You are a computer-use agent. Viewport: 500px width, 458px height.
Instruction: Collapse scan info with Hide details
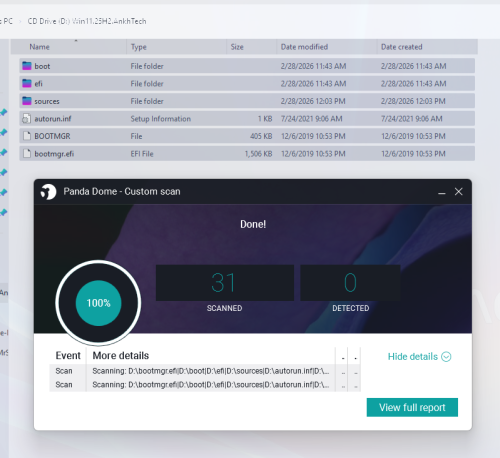[419, 357]
